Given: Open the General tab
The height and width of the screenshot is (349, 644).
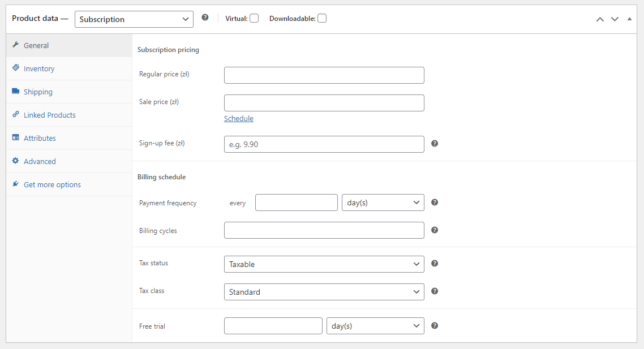Looking at the screenshot, I should (x=69, y=46).
